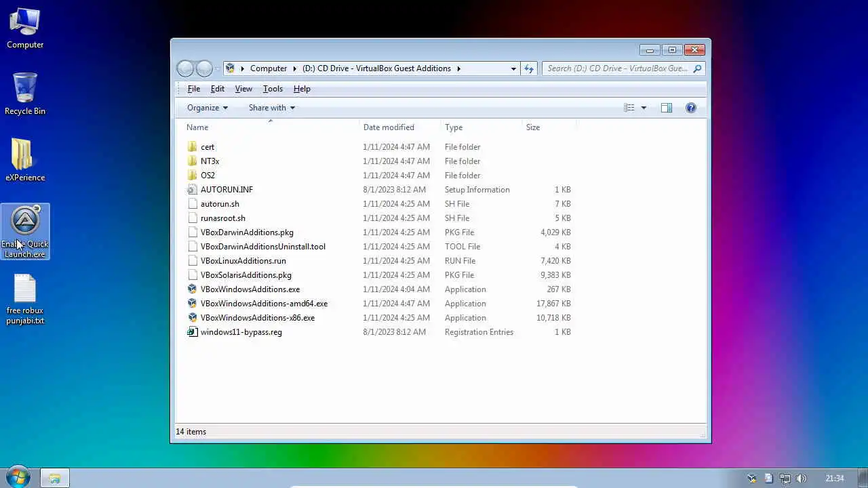868x488 pixels.
Task: Select free robux punjabi.txt desktop file
Action: pos(25,300)
